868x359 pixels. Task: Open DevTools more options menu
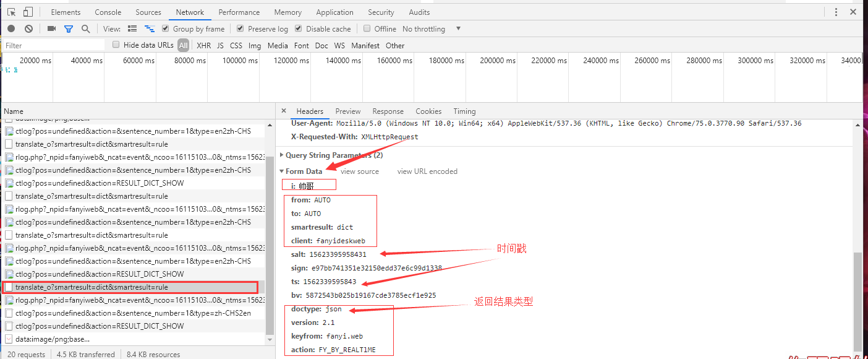coord(836,12)
